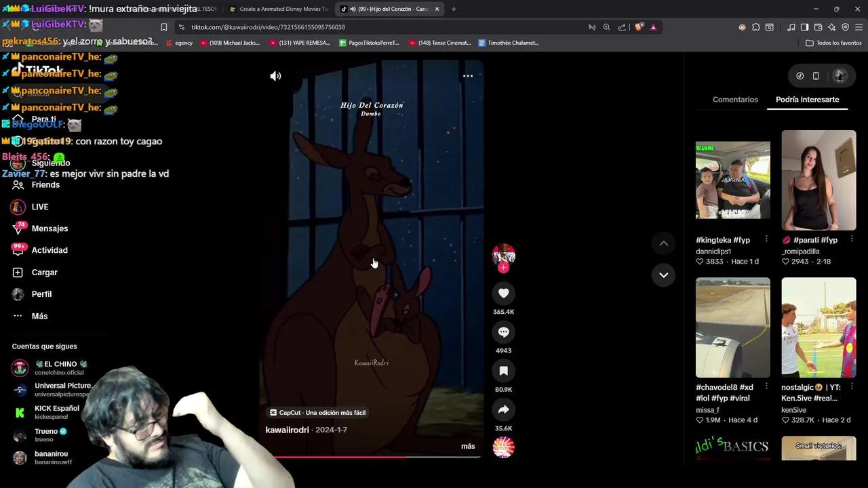Image resolution: width=868 pixels, height=488 pixels.
Task: Open comments via the speech bubble icon
Action: point(503,332)
